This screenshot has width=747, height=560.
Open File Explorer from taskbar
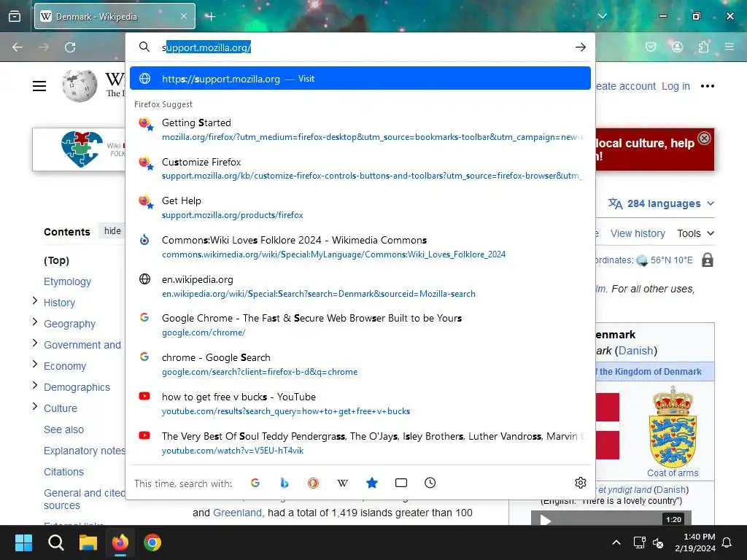pos(88,542)
